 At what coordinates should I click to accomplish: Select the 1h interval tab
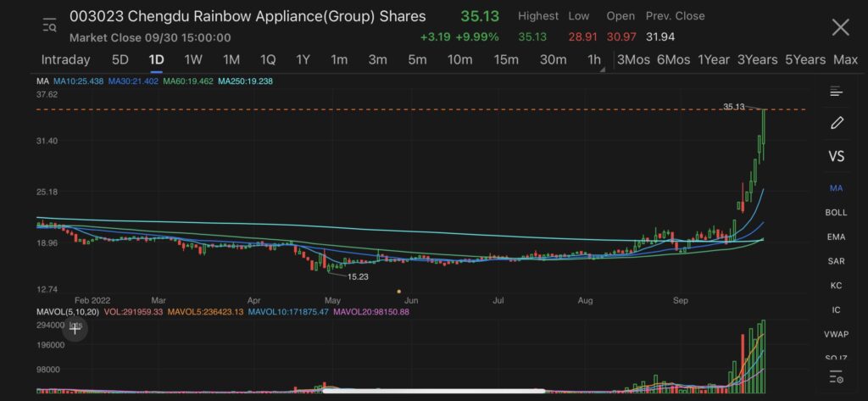(593, 60)
